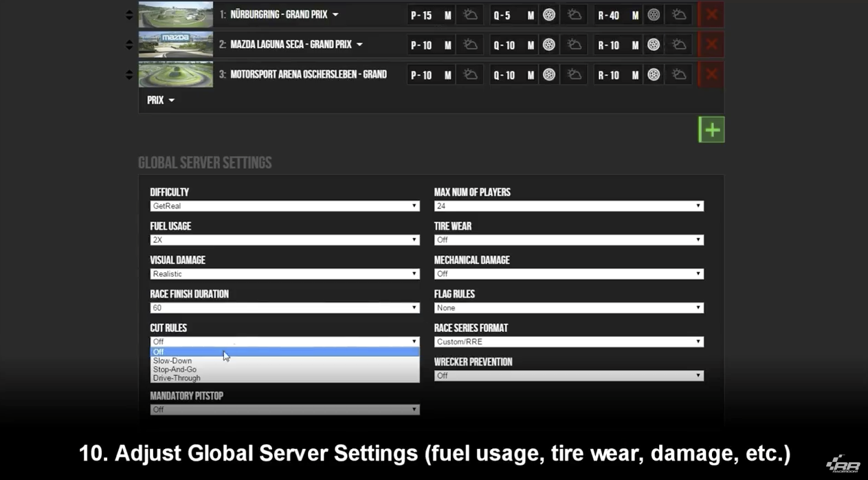868x480 pixels.
Task: Click Nürburgring track thumbnail
Action: [176, 14]
